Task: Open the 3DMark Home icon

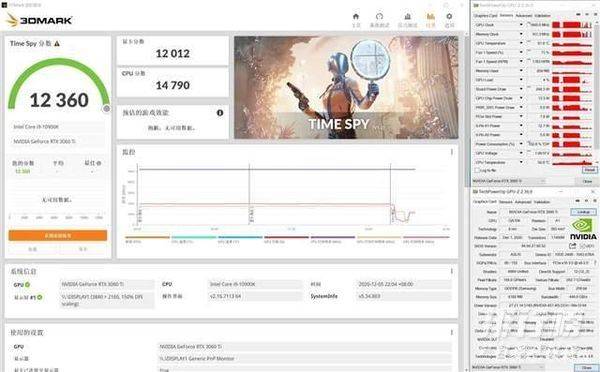Action: point(356,16)
